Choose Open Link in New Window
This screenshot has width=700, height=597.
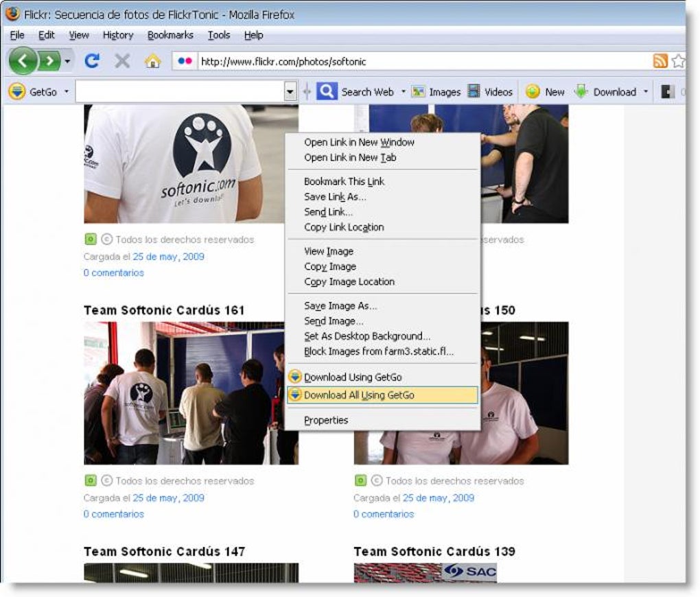coord(382,143)
